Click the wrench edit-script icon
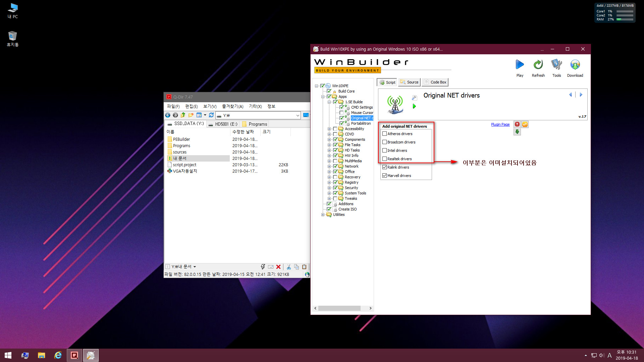Viewport: 644px width, 362px height. tap(414, 98)
